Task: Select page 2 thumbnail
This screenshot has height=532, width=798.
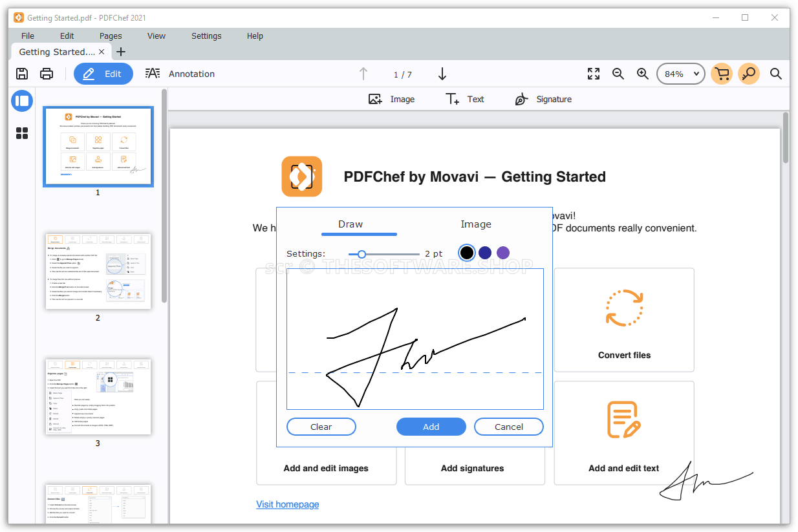Action: point(98,271)
